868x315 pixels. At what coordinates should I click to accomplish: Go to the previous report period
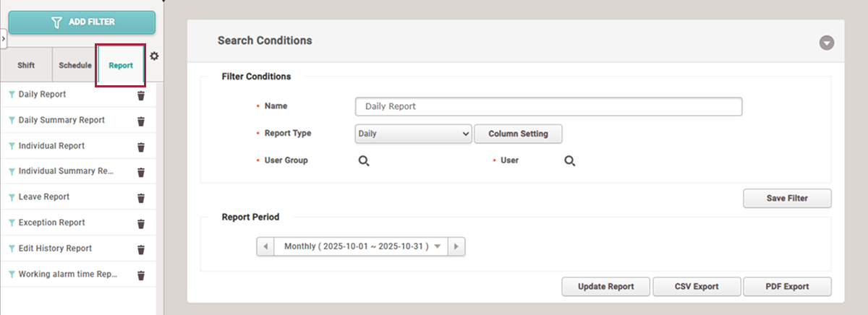tap(265, 246)
